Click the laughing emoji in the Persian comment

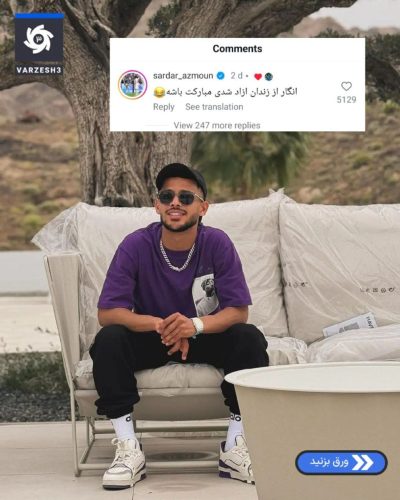tap(159, 92)
